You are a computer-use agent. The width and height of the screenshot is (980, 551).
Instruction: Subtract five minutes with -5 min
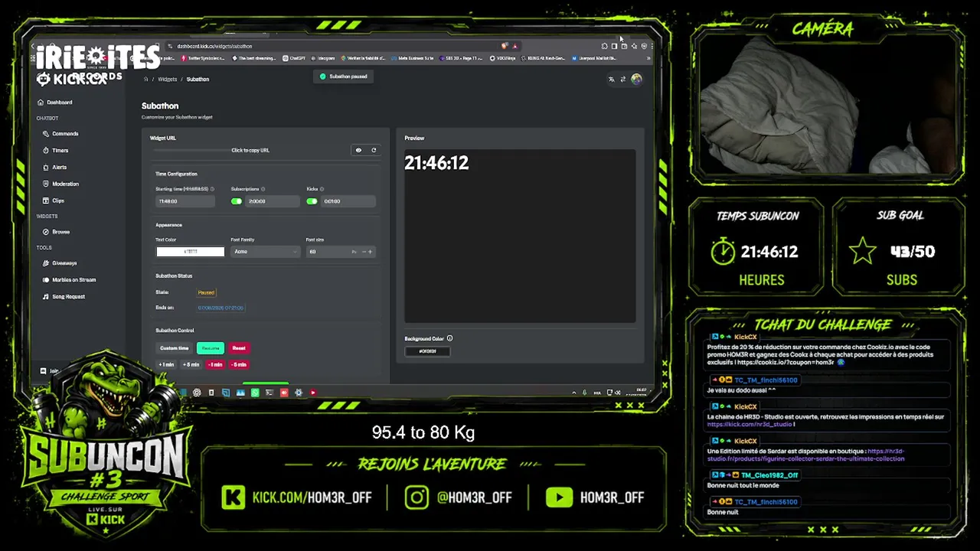239,364
